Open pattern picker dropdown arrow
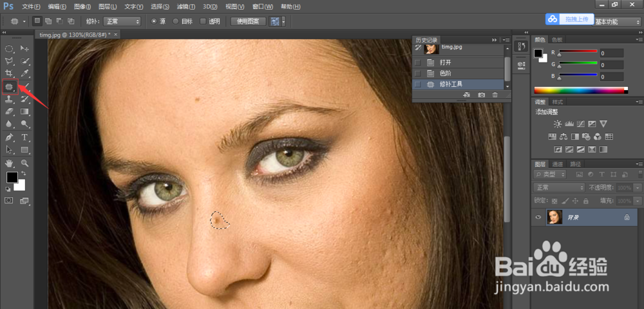This screenshot has width=644, height=309. click(x=283, y=21)
